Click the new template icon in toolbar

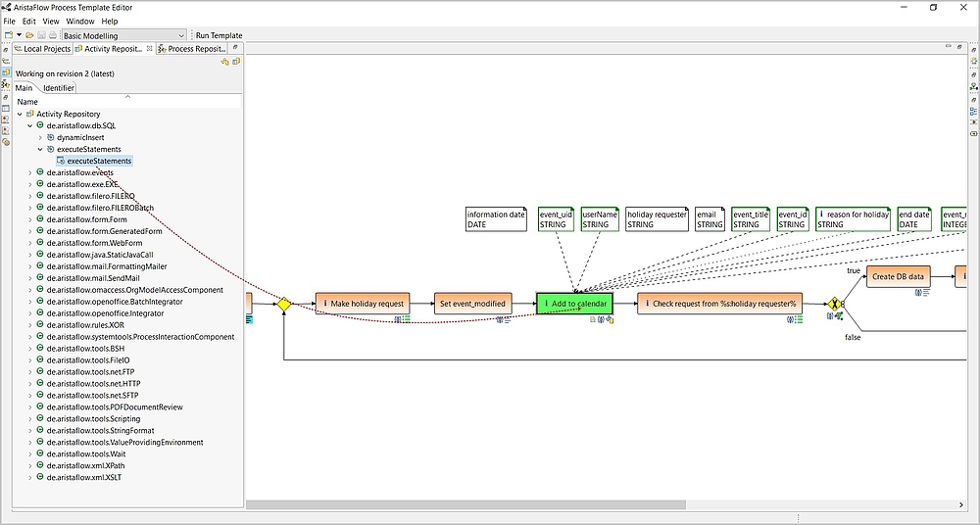8,35
